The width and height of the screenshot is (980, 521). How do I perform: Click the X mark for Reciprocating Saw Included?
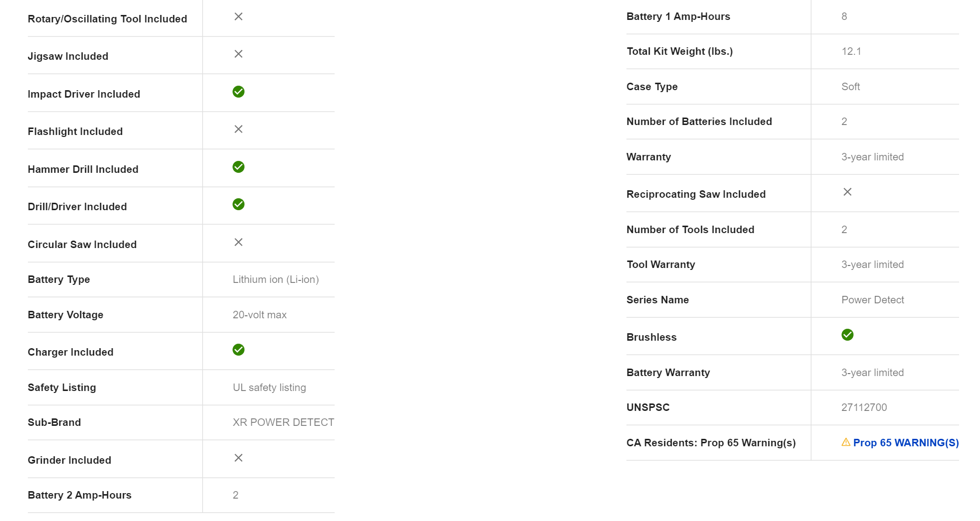(x=847, y=192)
